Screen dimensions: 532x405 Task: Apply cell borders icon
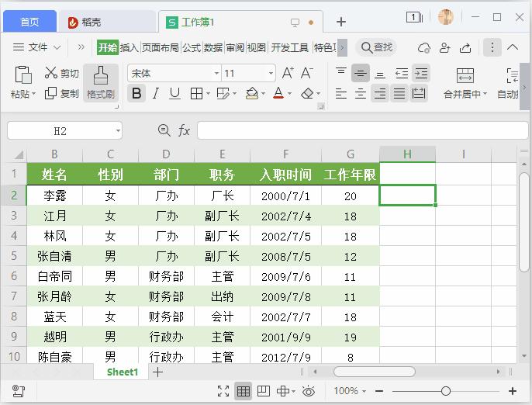(196, 93)
